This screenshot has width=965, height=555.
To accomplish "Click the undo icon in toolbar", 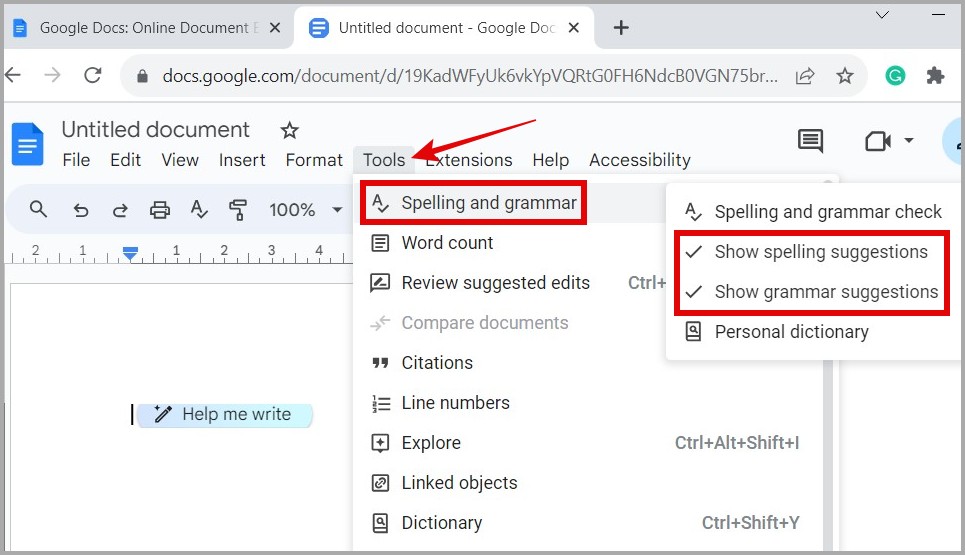I will coord(81,210).
